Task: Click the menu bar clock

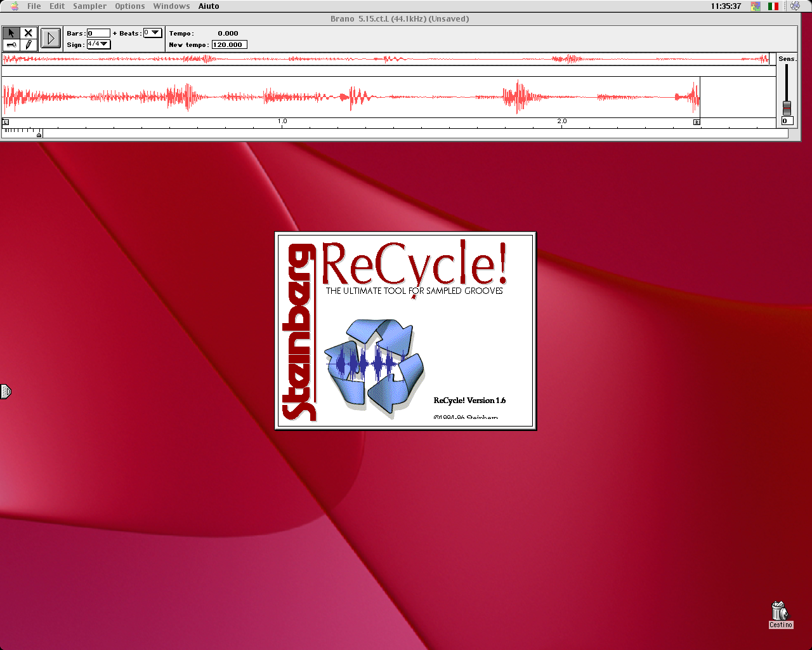Action: pyautogui.click(x=726, y=6)
